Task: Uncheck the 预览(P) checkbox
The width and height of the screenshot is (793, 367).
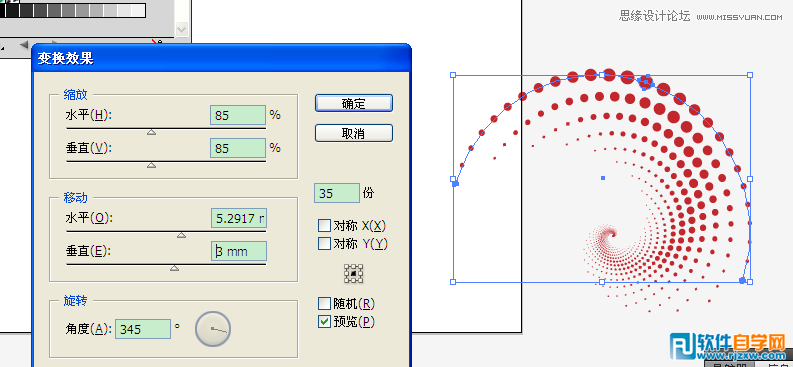Action: [x=324, y=321]
